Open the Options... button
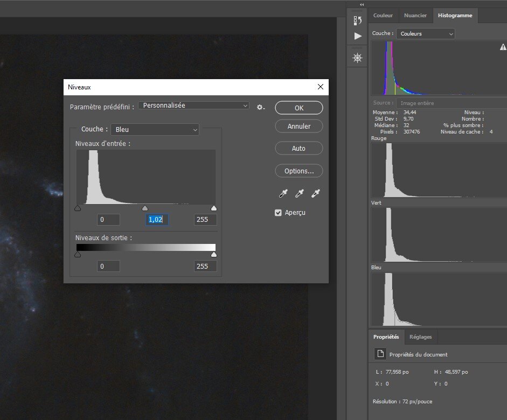Screen dimensions: 507x420 [x=299, y=171]
